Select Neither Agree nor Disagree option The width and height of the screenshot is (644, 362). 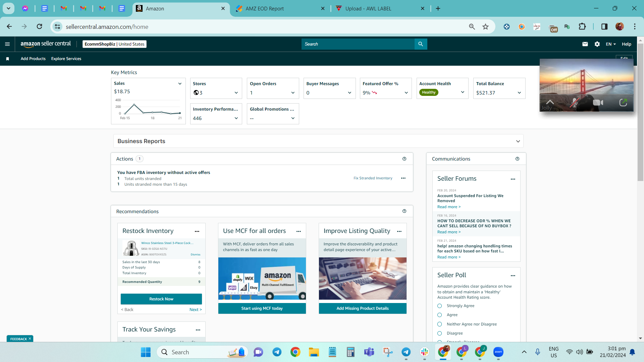coord(439,324)
